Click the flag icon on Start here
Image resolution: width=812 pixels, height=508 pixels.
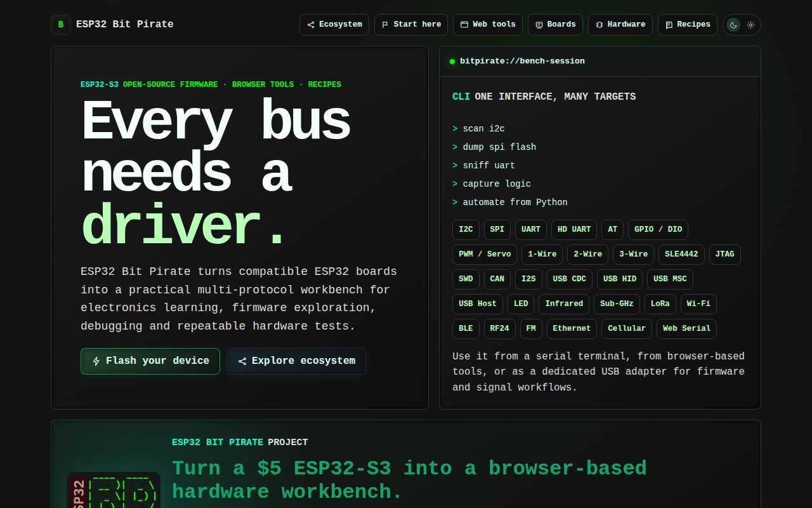pyautogui.click(x=385, y=25)
